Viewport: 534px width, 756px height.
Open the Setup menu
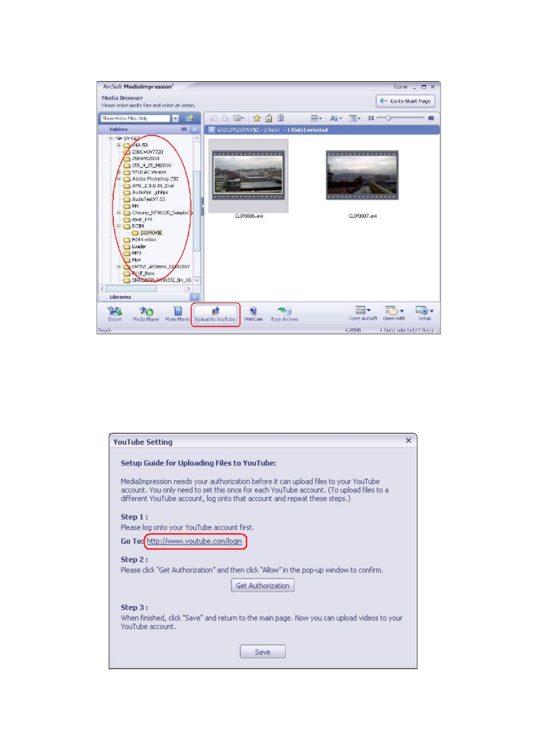click(424, 313)
